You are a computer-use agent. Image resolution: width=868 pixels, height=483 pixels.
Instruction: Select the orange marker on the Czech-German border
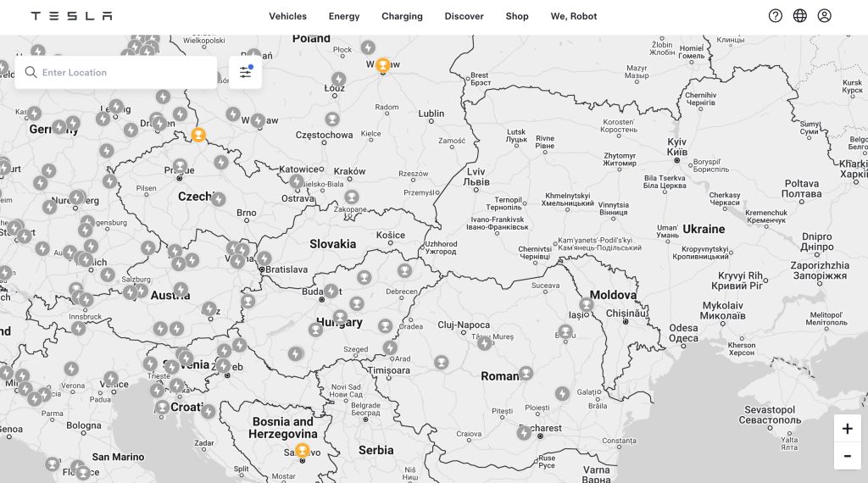(198, 135)
